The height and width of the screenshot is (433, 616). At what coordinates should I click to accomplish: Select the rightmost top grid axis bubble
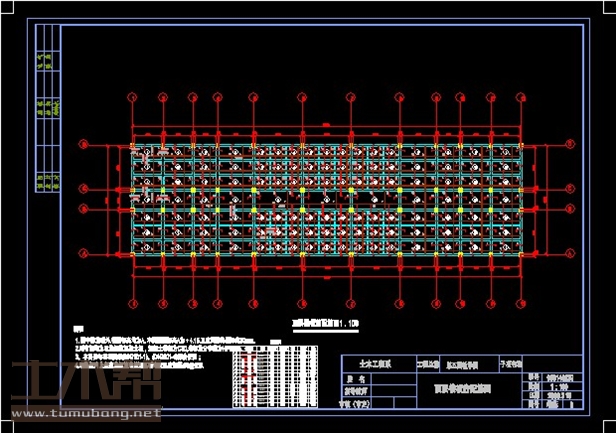click(x=520, y=97)
